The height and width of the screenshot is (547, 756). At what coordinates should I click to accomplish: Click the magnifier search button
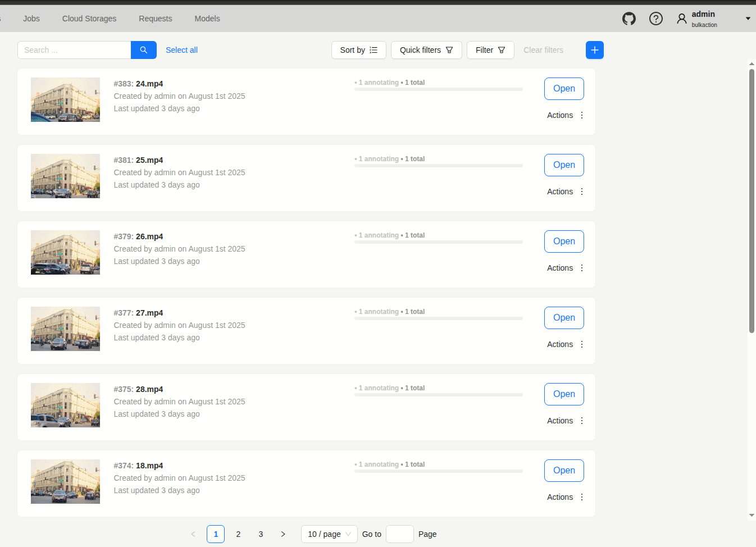click(144, 50)
